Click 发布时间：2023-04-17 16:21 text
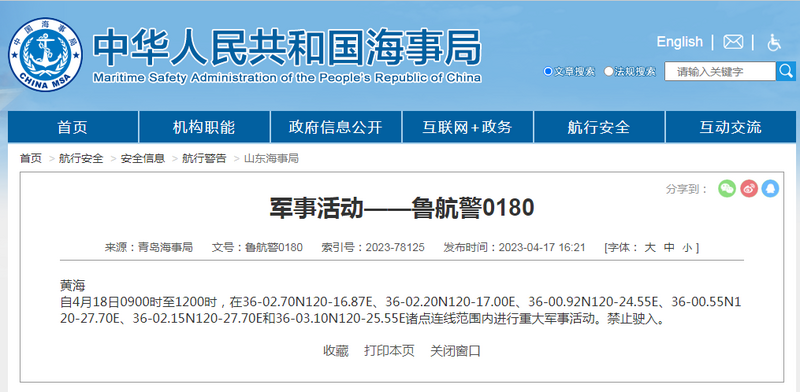The width and height of the screenshot is (800, 392). [514, 248]
